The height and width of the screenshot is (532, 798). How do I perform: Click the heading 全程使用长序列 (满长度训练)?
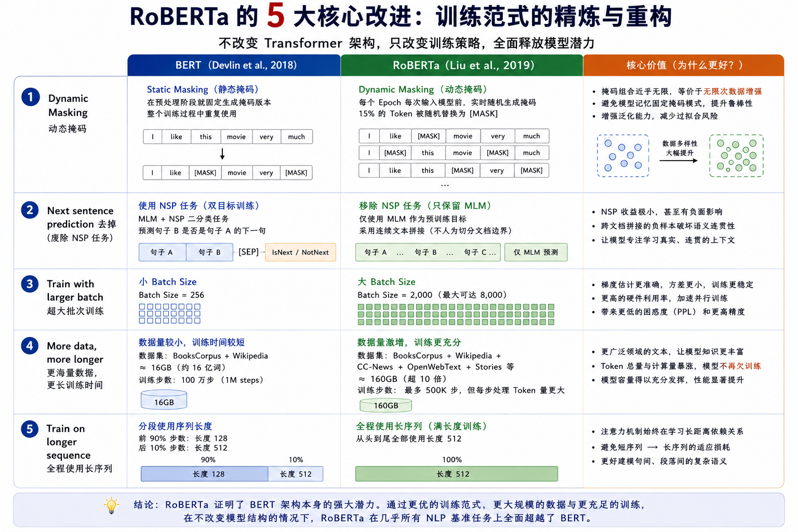(423, 426)
